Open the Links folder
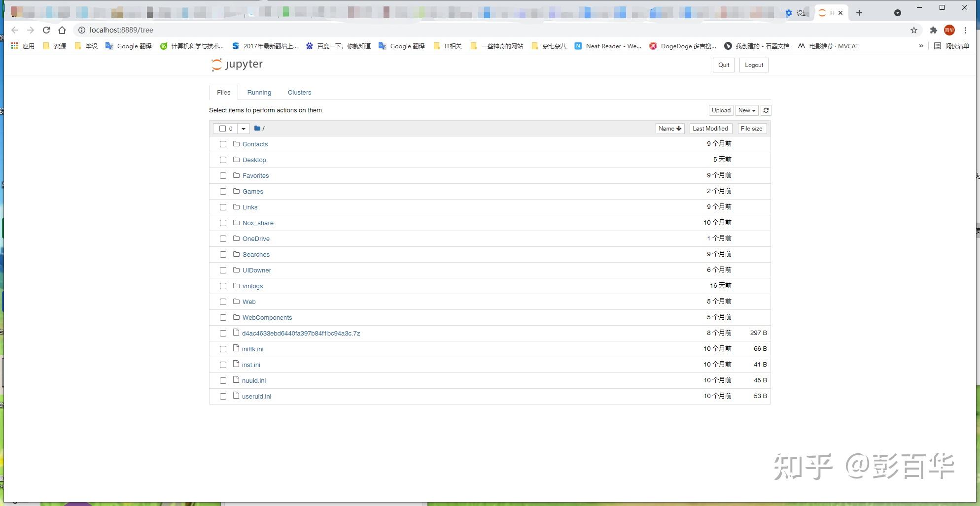The image size is (980, 506). 250,207
